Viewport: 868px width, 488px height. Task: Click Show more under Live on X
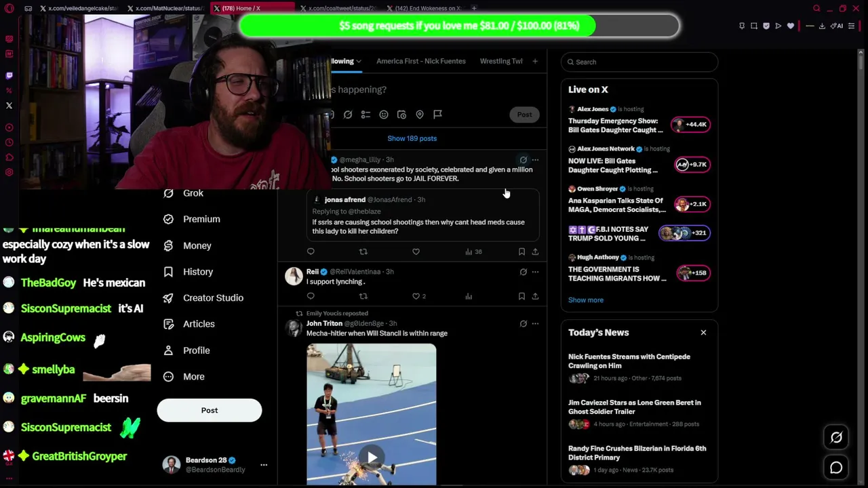586,300
